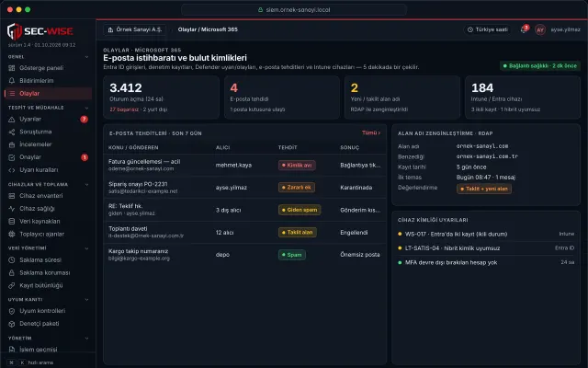
Task: Open Uyarı kuralları code icon
Action: click(x=12, y=170)
